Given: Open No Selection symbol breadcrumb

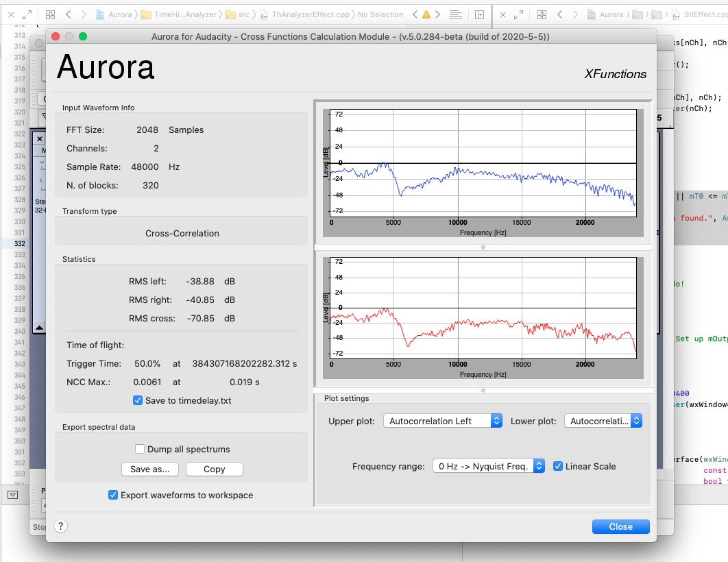Looking at the screenshot, I should [380, 15].
